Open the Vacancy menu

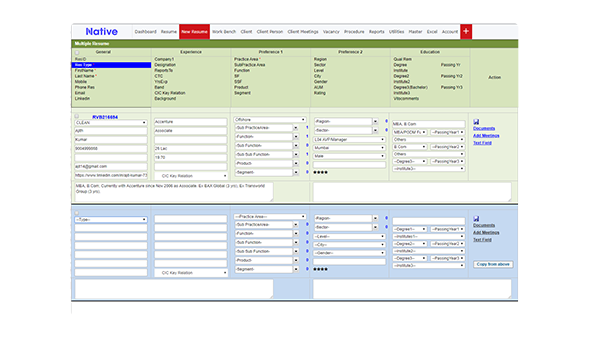point(331,32)
